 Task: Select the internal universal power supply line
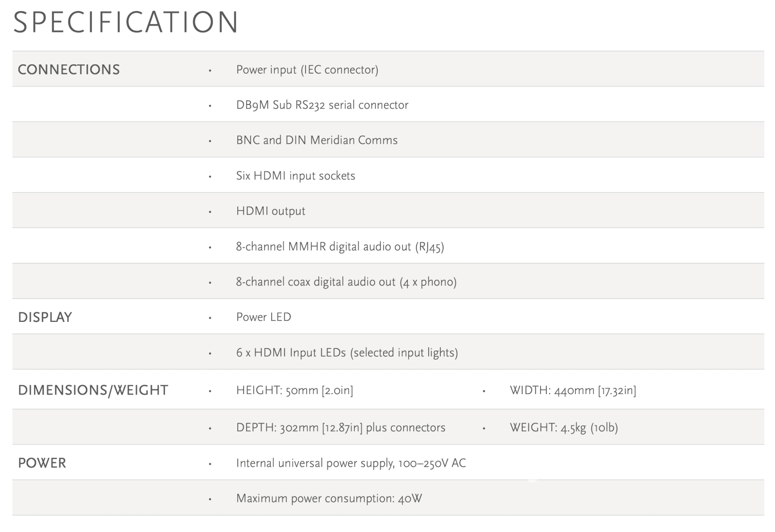click(351, 463)
